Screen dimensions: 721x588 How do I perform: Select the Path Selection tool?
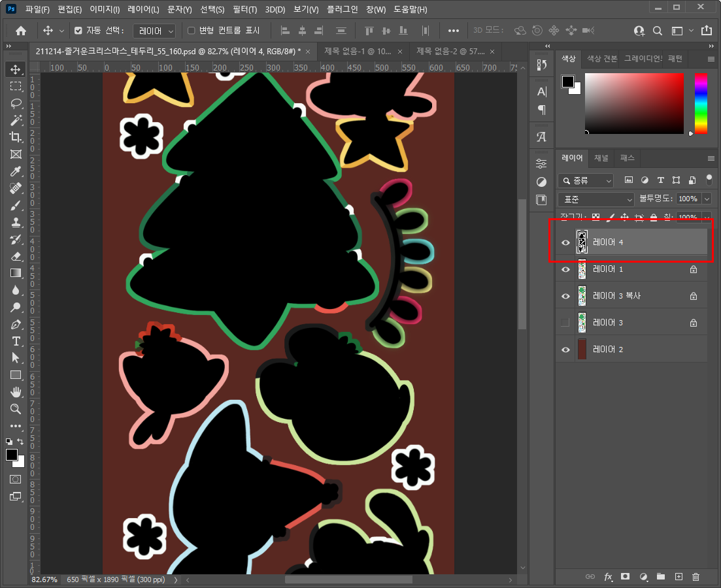pyautogui.click(x=16, y=357)
